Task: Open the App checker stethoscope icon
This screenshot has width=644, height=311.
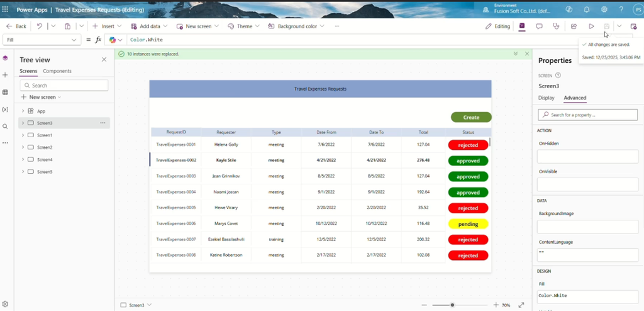Action: pos(556,26)
